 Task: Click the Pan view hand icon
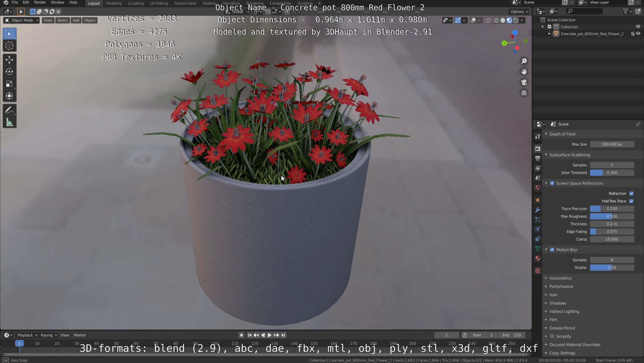pos(524,72)
